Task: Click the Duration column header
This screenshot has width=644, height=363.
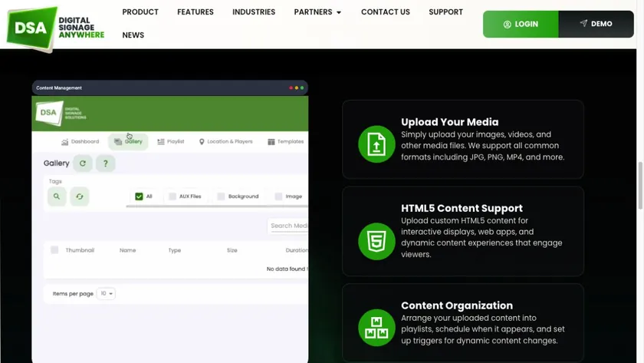Action: pyautogui.click(x=297, y=250)
